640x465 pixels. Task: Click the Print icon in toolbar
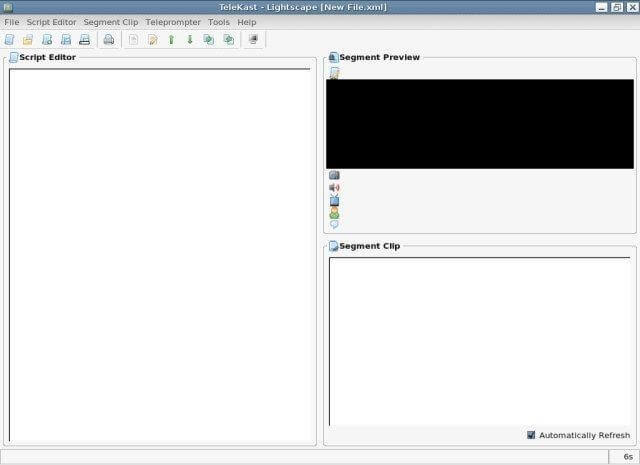pyautogui.click(x=109, y=40)
